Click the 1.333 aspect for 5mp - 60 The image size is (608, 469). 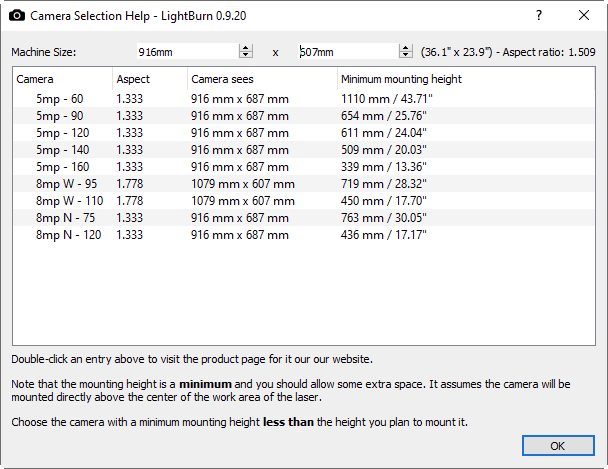(130, 99)
